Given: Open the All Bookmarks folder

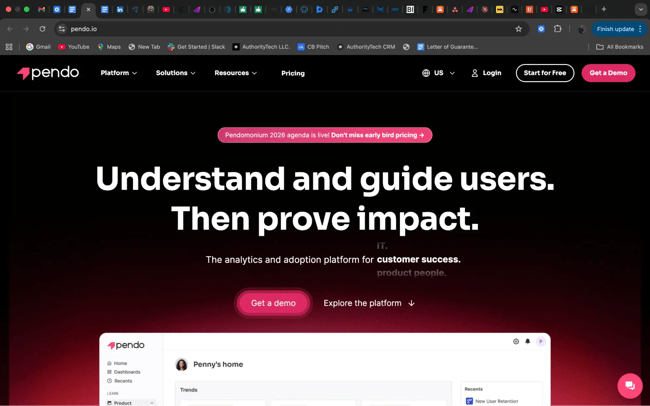Looking at the screenshot, I should click(x=619, y=47).
